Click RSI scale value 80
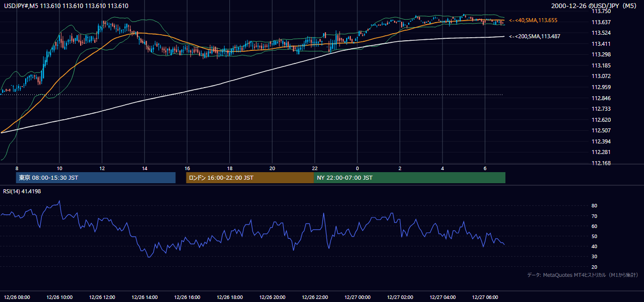This screenshot has width=644, height=302. click(595, 206)
